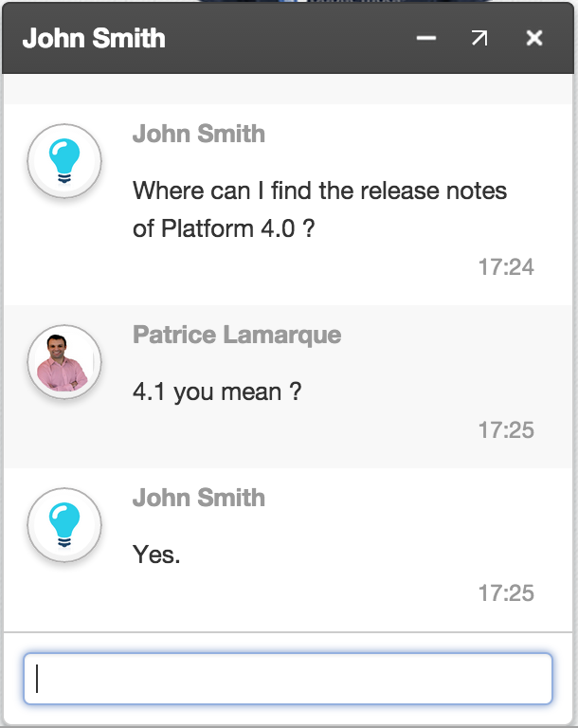The height and width of the screenshot is (728, 578).
Task: Open Patrice Lamarque's profile photo avatar
Action: (x=64, y=362)
